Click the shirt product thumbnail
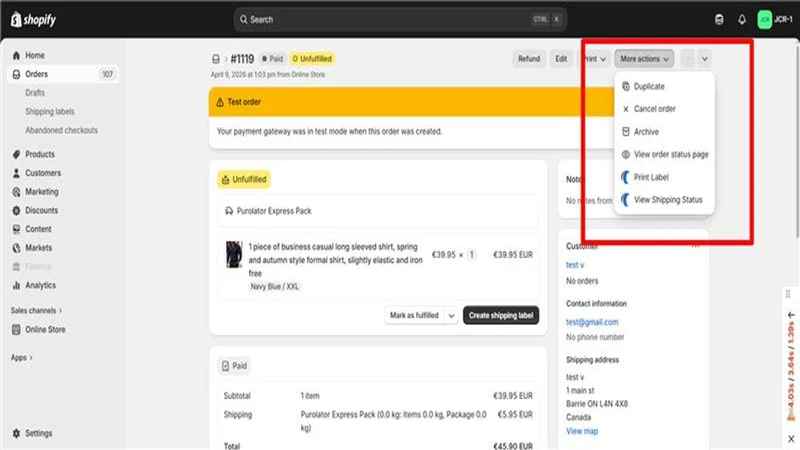 tap(234, 254)
